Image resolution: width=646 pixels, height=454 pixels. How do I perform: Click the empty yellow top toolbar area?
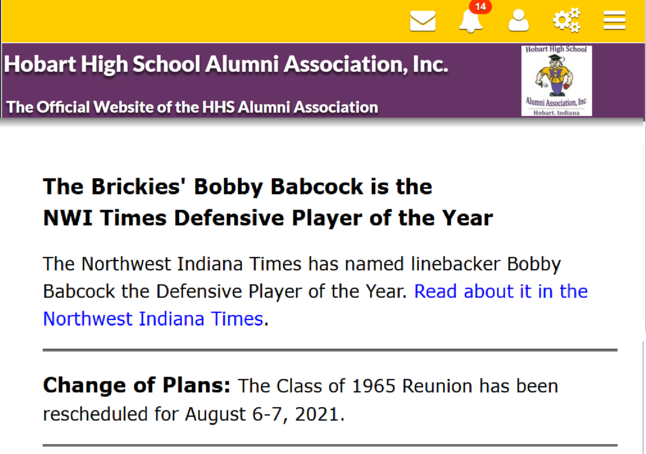202,21
